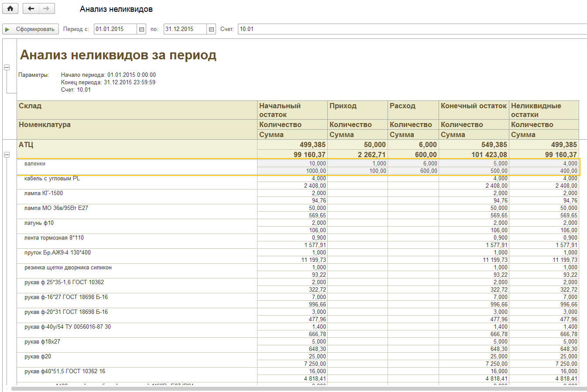Screen dimensions: 587x392
Task: Select резинка щетки дворника силикон row
Action: 298,271
